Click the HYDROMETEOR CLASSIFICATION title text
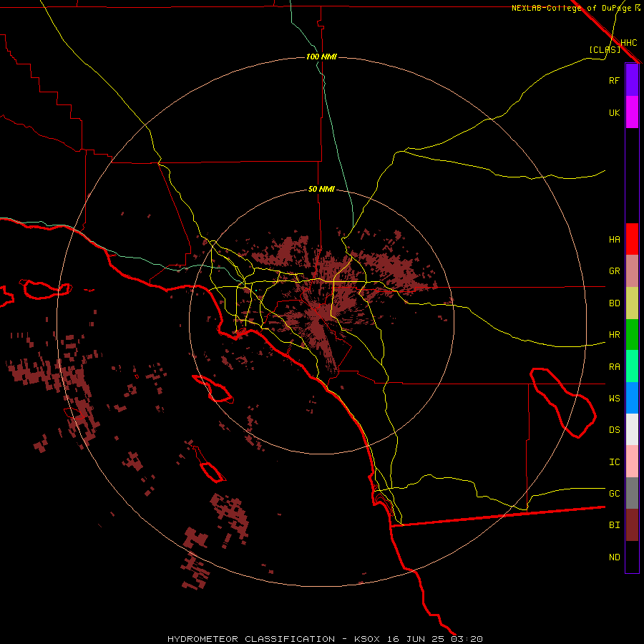This screenshot has height=644, width=644. click(x=251, y=639)
